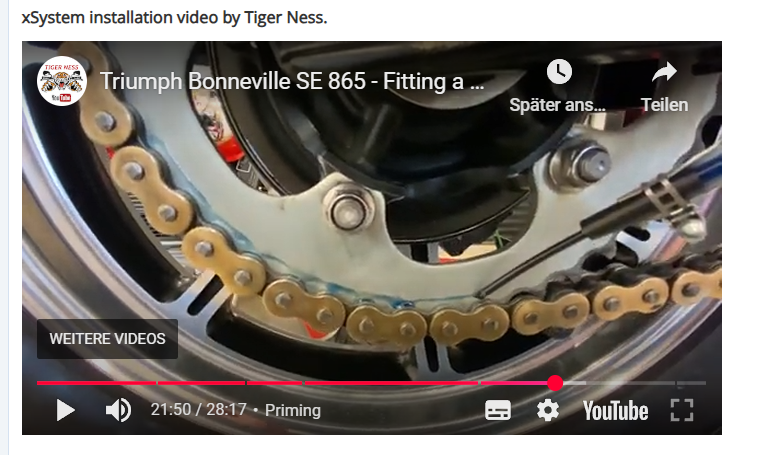765x455 pixels.
Task: Open the WEITERE VIDEOS panel
Action: coord(107,339)
